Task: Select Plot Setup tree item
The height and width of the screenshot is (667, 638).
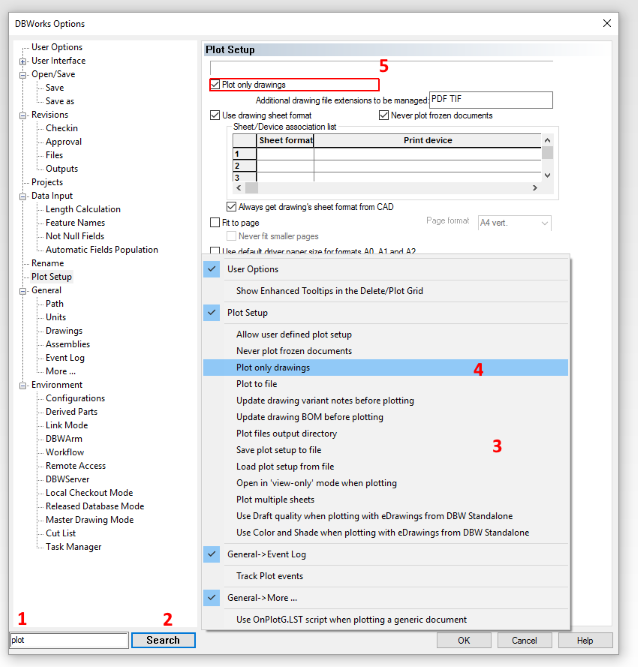Action: pos(51,276)
